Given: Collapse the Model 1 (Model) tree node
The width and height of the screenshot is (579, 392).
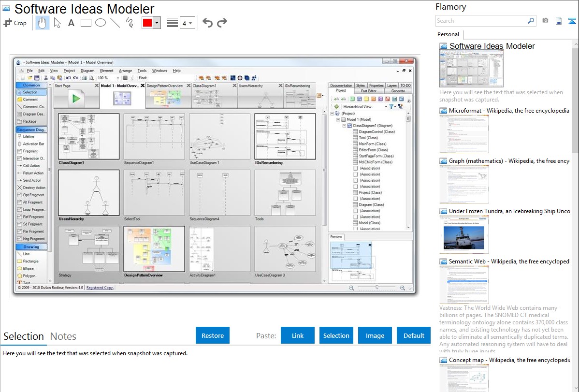Looking at the screenshot, I should coord(338,119).
